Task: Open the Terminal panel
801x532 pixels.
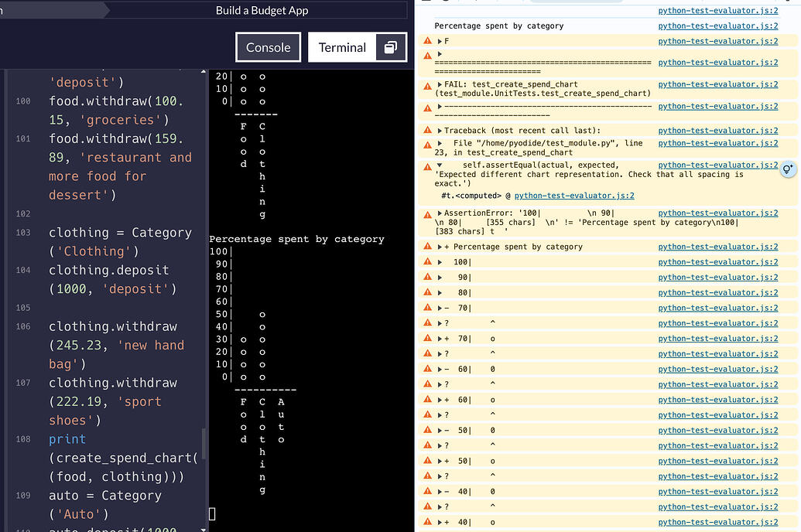Action: [x=342, y=47]
